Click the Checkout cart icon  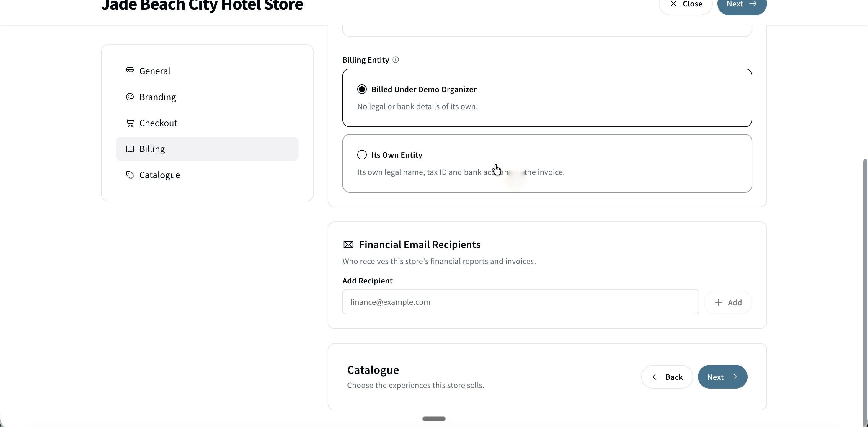130,123
